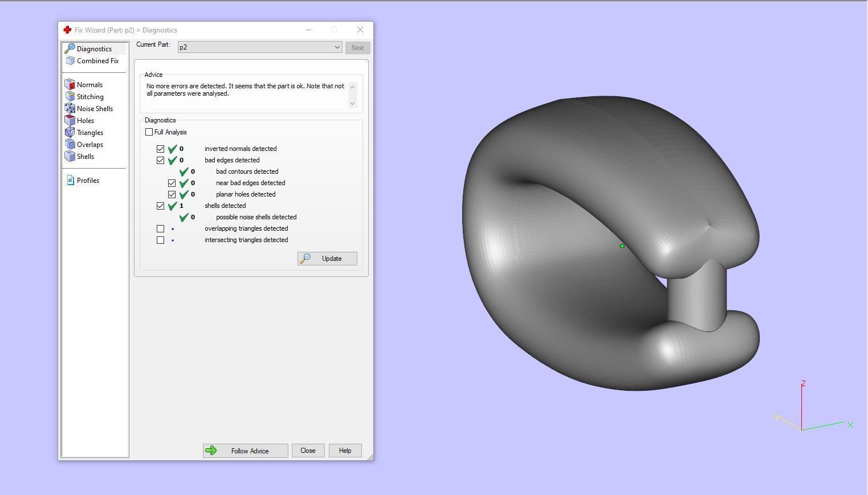Click the 'shells detected' text
The image size is (868, 495).
225,206
